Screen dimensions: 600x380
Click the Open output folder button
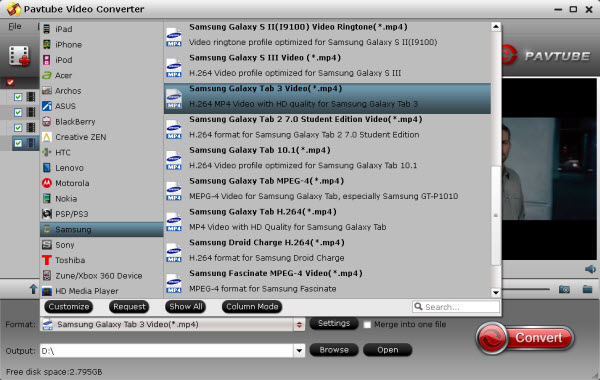[x=388, y=350]
